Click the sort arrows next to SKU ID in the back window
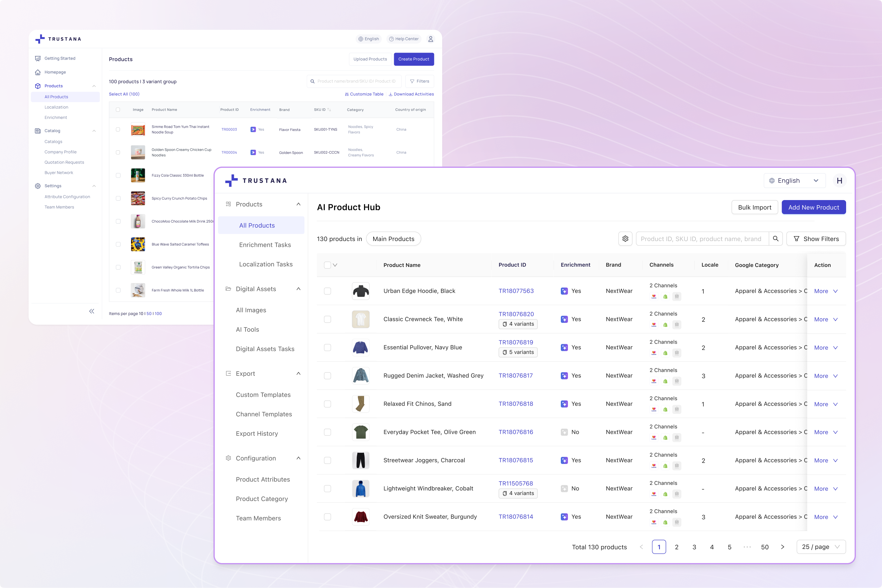Image resolution: width=882 pixels, height=588 pixels. tap(329, 110)
